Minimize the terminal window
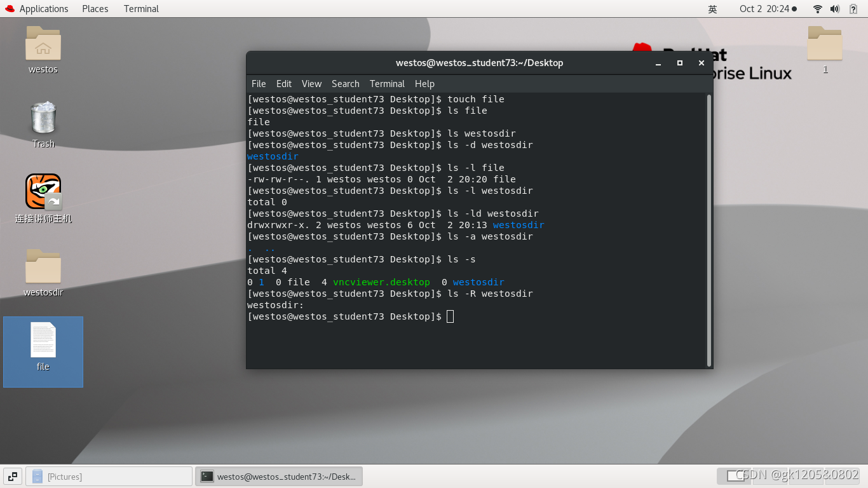The width and height of the screenshot is (868, 488). tap(658, 63)
